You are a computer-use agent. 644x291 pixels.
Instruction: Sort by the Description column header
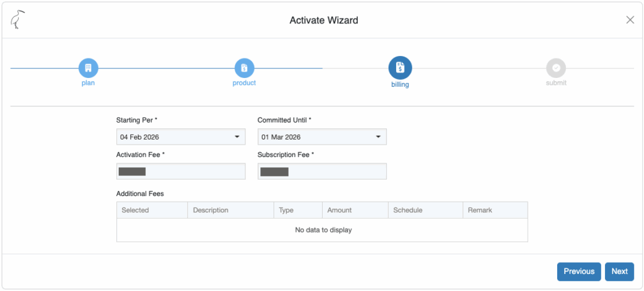coord(230,210)
